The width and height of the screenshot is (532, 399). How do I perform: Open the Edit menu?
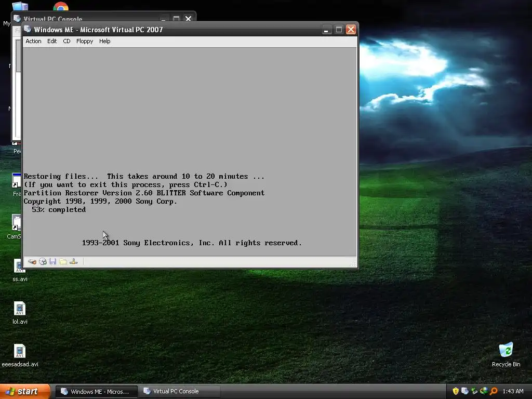point(52,41)
